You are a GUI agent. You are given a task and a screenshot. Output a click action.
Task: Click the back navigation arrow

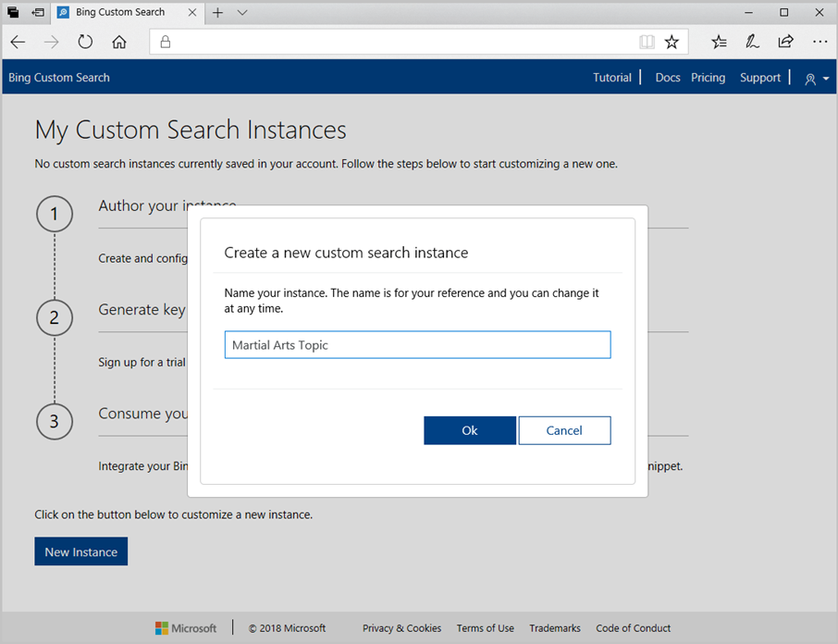coord(18,42)
